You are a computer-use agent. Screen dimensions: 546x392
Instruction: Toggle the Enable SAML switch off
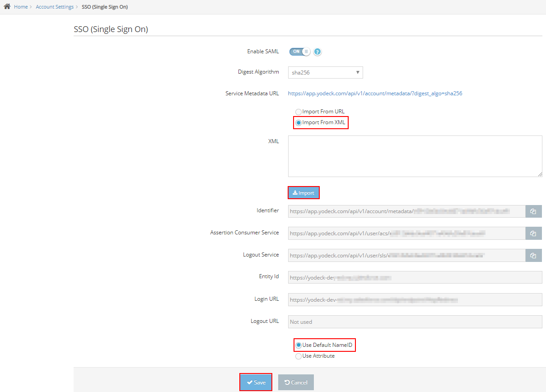click(300, 51)
